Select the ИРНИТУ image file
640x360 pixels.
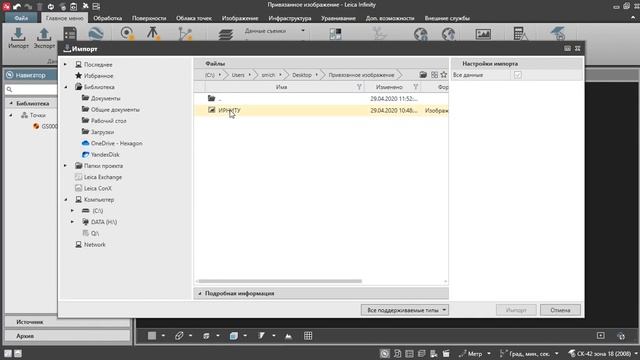(x=321, y=110)
